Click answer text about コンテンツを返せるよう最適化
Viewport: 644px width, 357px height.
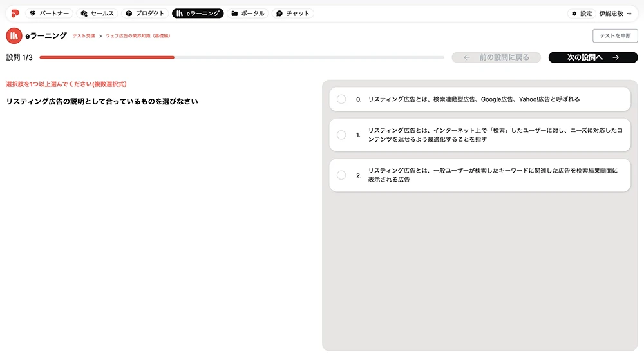495,135
